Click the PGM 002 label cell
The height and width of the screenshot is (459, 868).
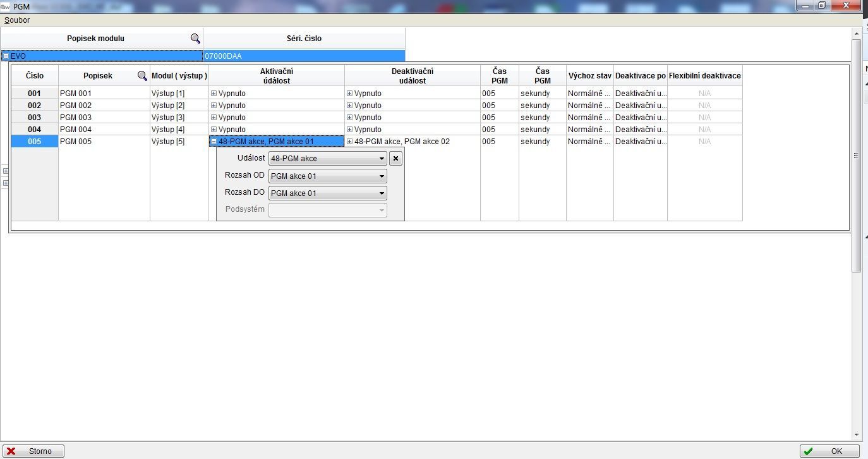click(x=104, y=106)
